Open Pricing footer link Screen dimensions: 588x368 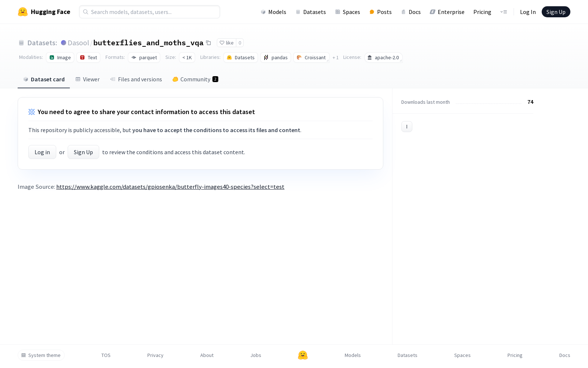click(x=515, y=355)
